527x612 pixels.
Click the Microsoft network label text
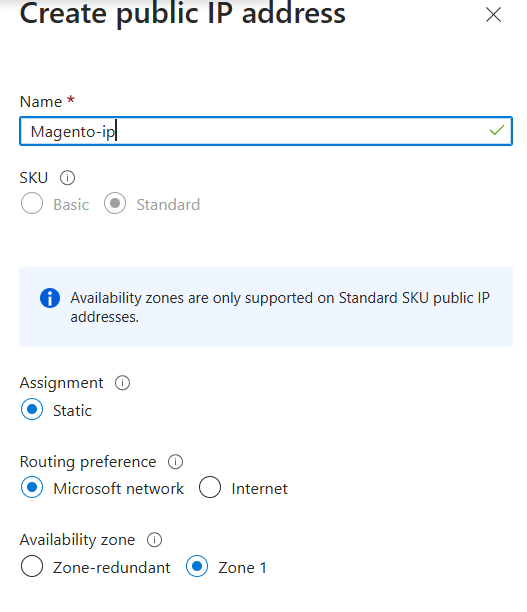click(118, 489)
